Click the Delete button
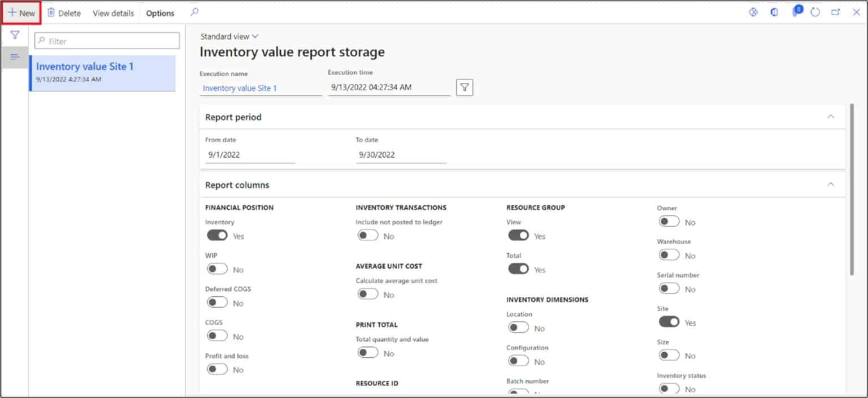The width and height of the screenshot is (868, 398). click(64, 12)
